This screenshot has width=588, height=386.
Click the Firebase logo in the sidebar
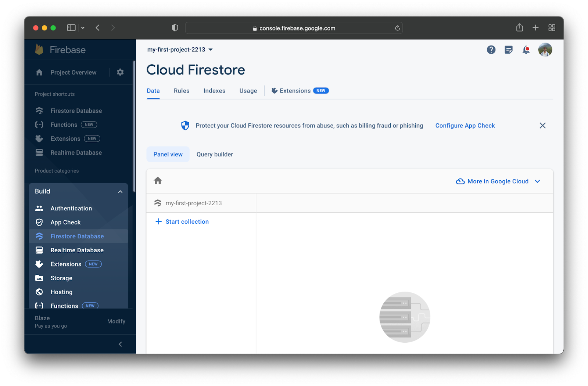pos(61,50)
